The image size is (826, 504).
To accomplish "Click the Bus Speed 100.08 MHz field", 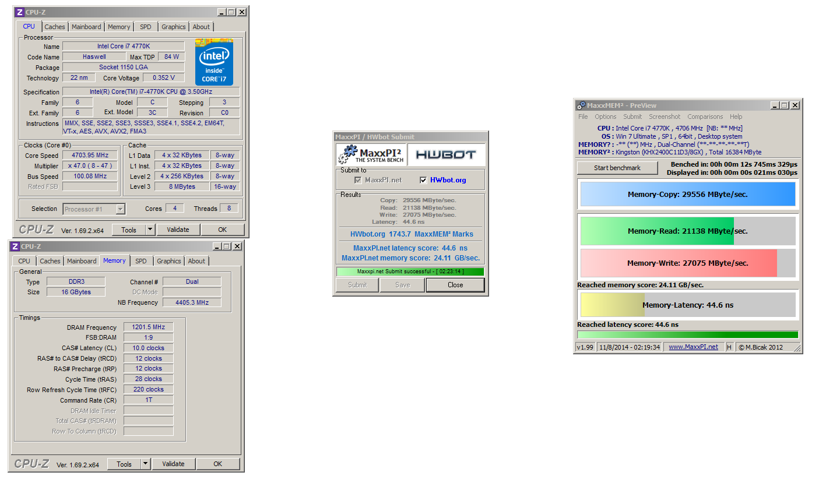I will click(x=90, y=176).
